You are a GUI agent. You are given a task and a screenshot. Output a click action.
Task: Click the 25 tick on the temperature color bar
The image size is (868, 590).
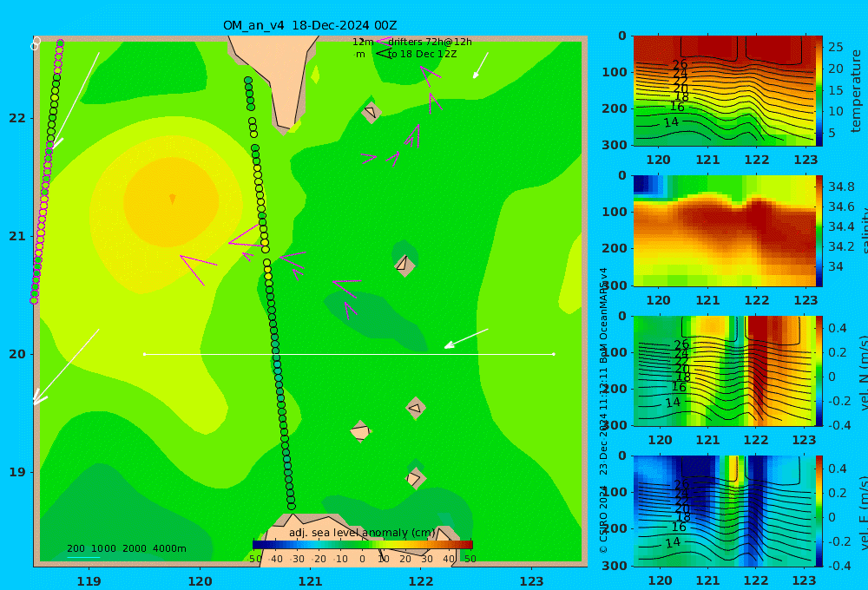click(x=836, y=47)
